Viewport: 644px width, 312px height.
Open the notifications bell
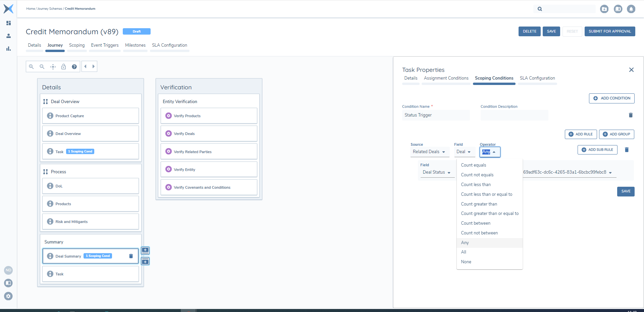(x=631, y=9)
